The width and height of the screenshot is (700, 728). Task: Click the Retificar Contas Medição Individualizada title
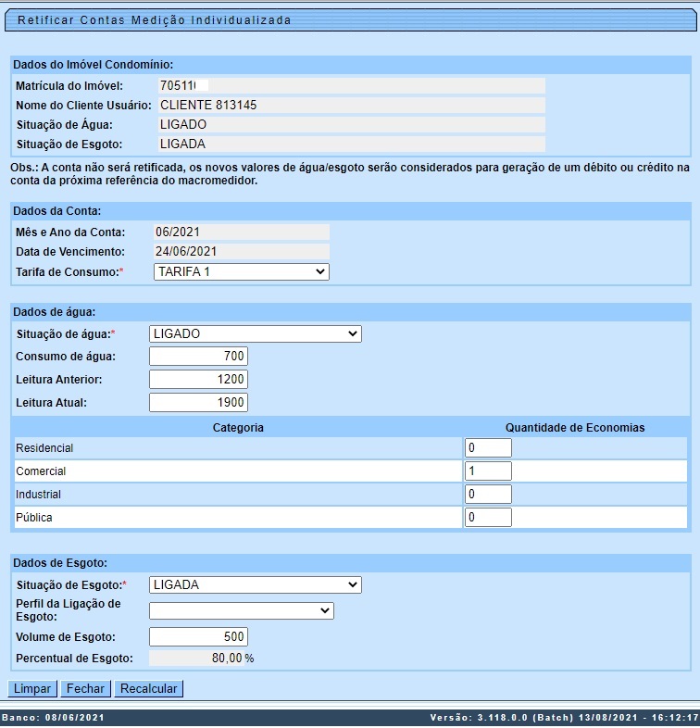[154, 20]
